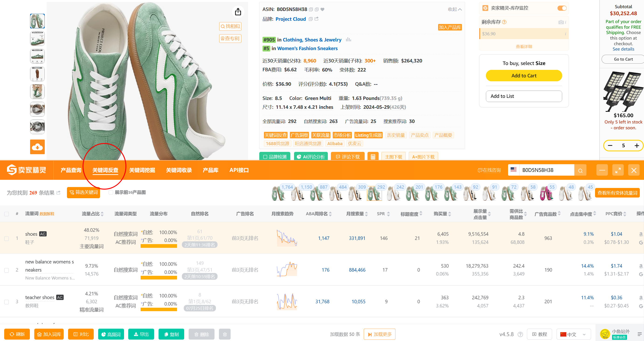
Task: Click the 筛选关键词 filter button
Action: click(83, 192)
